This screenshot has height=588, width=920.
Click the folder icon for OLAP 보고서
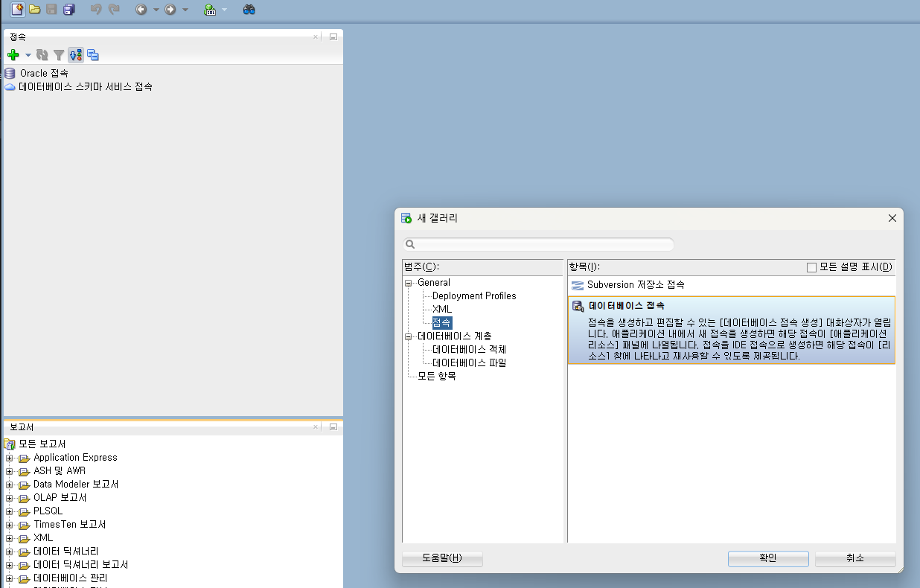[24, 498]
